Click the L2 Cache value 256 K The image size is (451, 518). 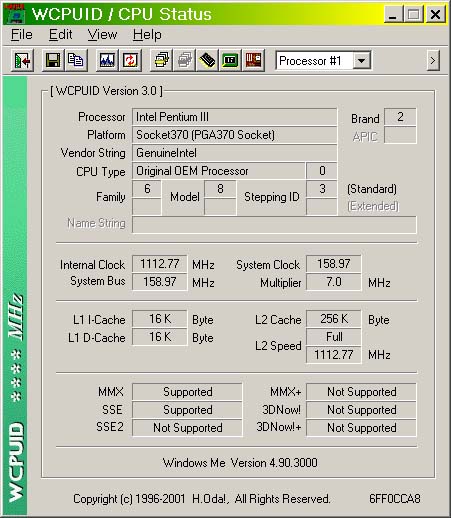[333, 319]
